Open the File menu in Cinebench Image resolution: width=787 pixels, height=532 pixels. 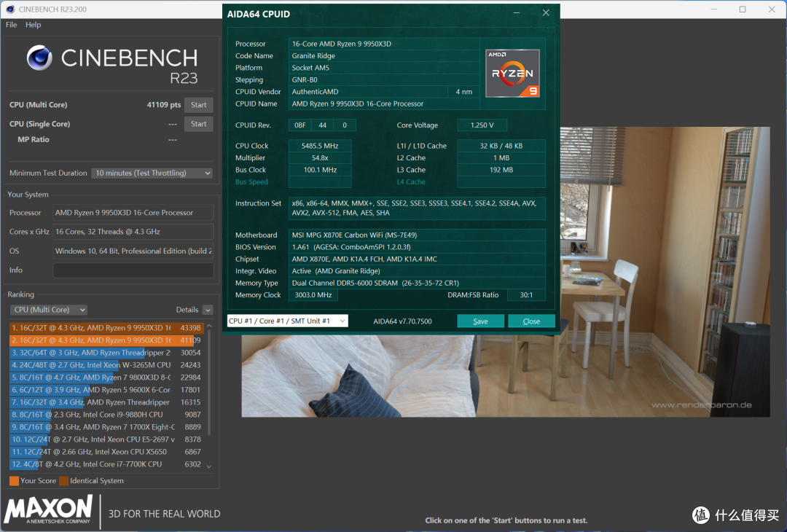(11, 25)
